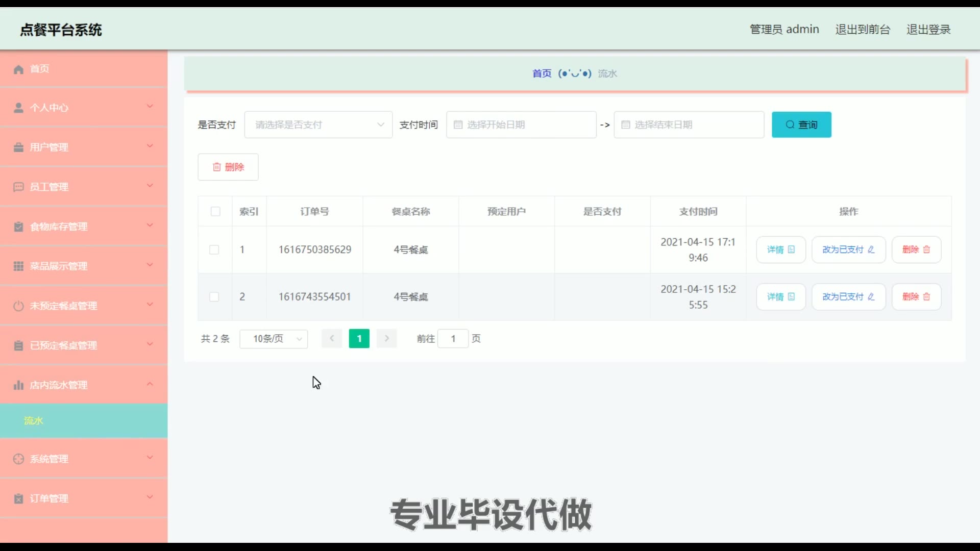
Task: Click the person icon for 个人中心
Action: (x=18, y=108)
